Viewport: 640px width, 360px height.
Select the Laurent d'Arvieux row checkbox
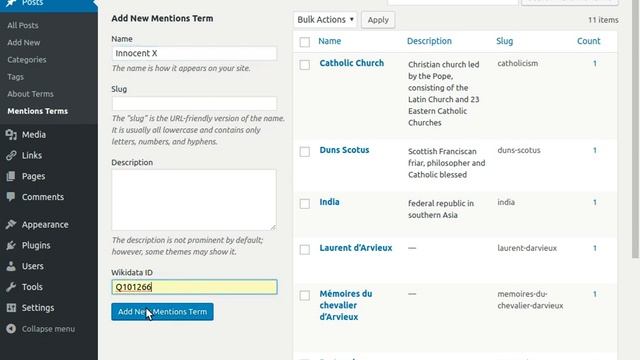point(304,250)
